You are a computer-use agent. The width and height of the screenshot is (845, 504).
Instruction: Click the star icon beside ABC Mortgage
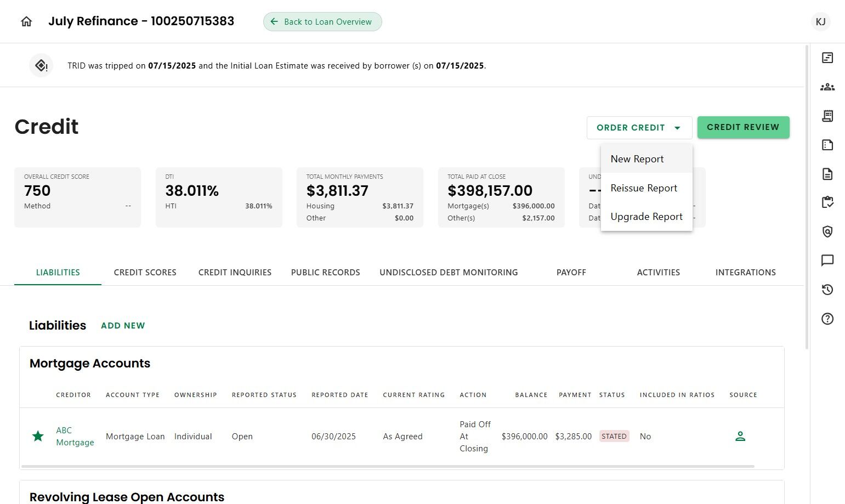pos(38,437)
